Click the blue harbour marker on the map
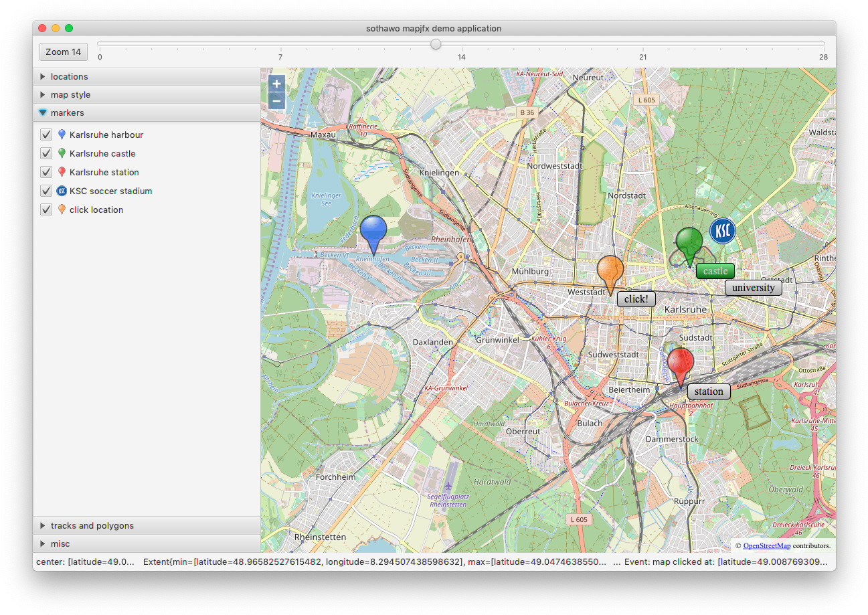The width and height of the screenshot is (868, 615). tap(373, 234)
